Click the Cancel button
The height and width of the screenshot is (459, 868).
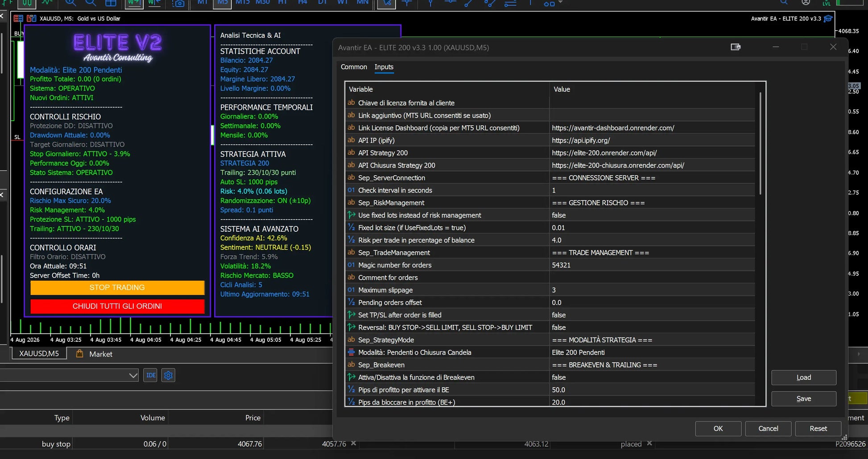click(x=768, y=429)
